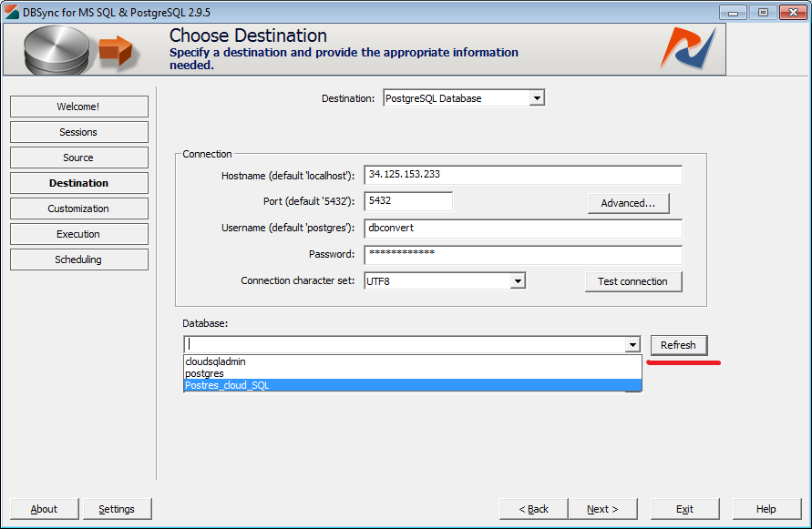Maximize the DBSync window
Viewport: 812px width, 529px height.
[763, 13]
